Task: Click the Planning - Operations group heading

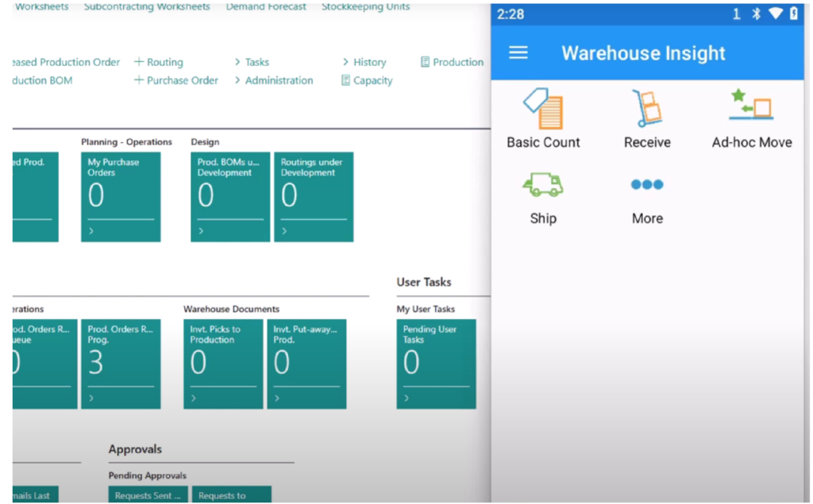Action: coord(126,141)
